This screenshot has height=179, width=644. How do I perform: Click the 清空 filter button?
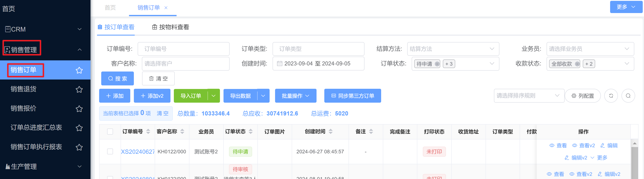(158, 78)
